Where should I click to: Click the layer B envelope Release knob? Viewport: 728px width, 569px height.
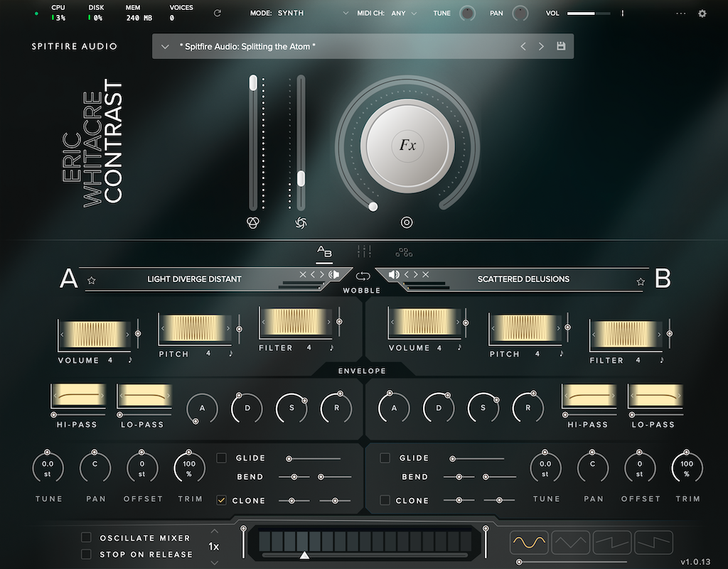coord(528,408)
